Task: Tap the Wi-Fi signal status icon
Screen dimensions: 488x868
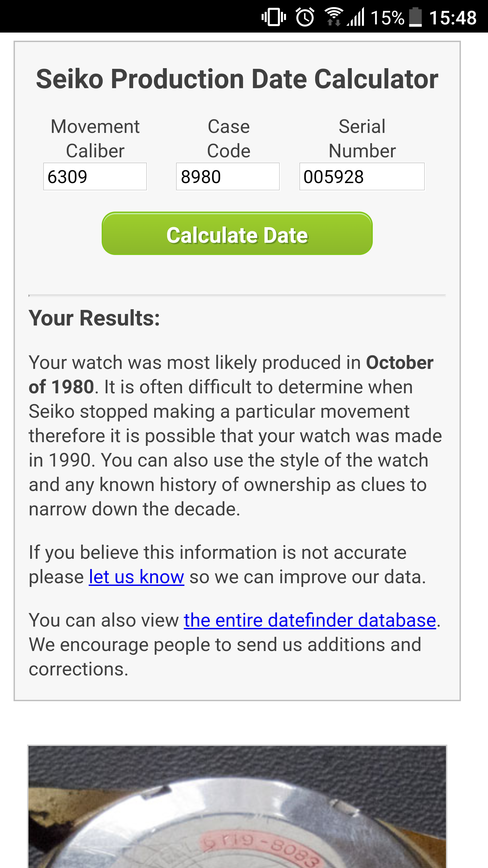Action: tap(333, 17)
